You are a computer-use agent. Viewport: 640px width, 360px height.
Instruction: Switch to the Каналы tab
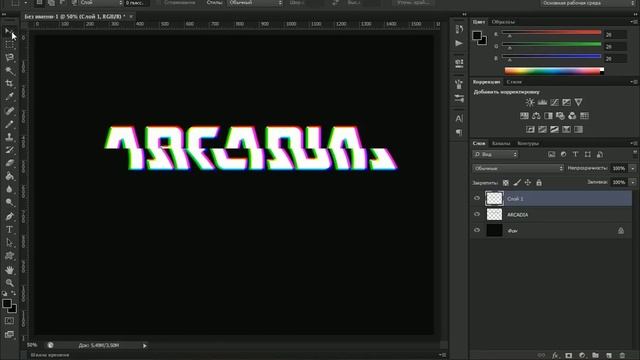point(501,144)
